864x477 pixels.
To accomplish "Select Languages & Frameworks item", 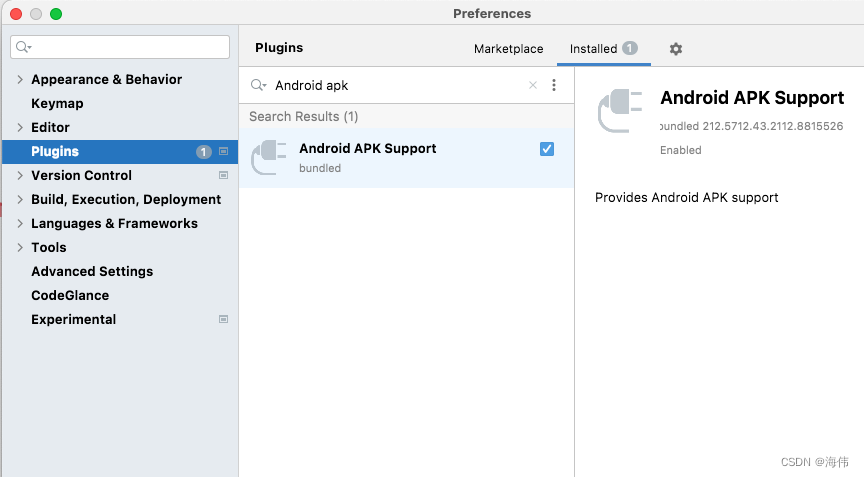I will (114, 223).
